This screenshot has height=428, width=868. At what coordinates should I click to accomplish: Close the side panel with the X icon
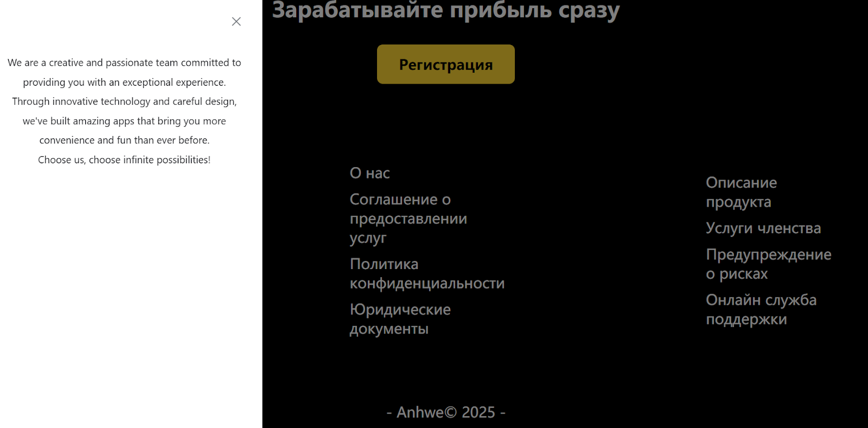pos(236,22)
